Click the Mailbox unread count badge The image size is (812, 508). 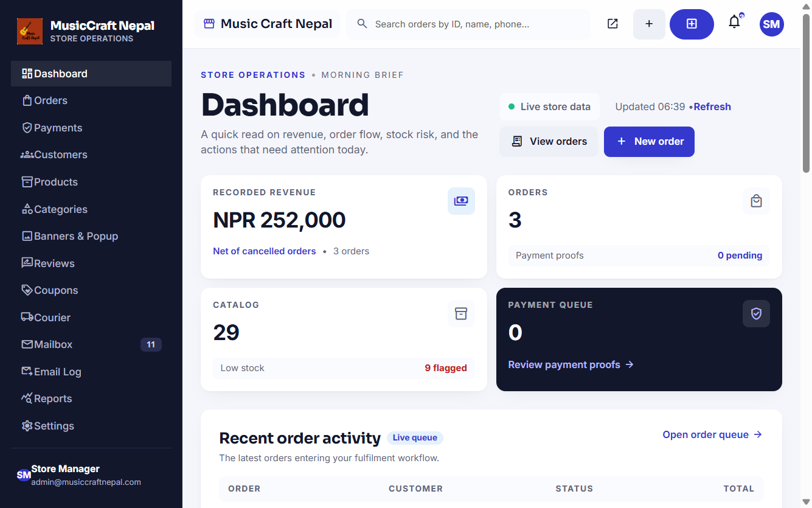point(151,344)
